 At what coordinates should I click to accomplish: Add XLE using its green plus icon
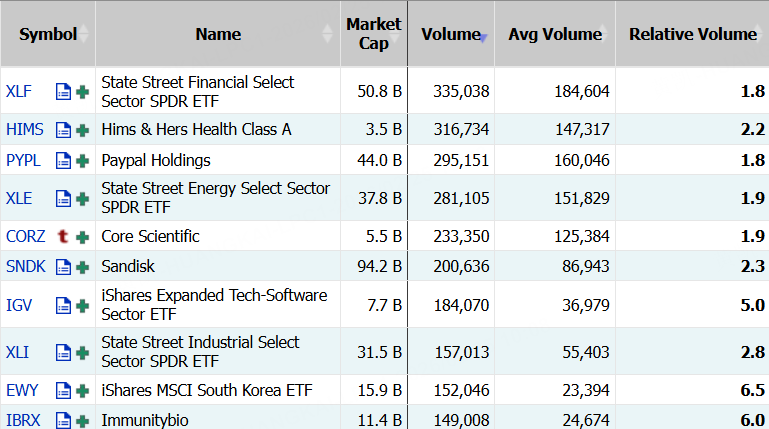82,198
